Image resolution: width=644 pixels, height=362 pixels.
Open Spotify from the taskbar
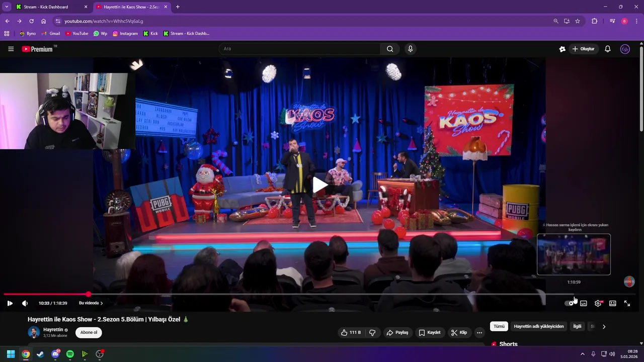(70, 354)
